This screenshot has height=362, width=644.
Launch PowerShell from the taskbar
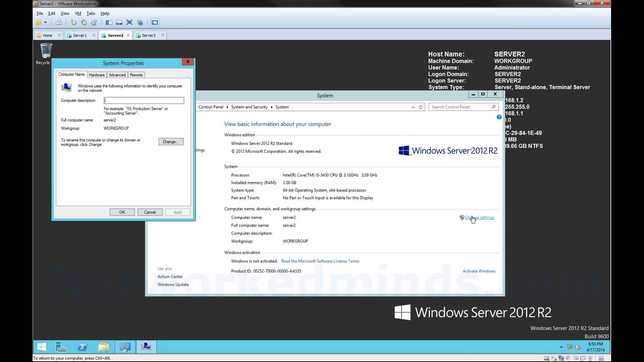82,347
